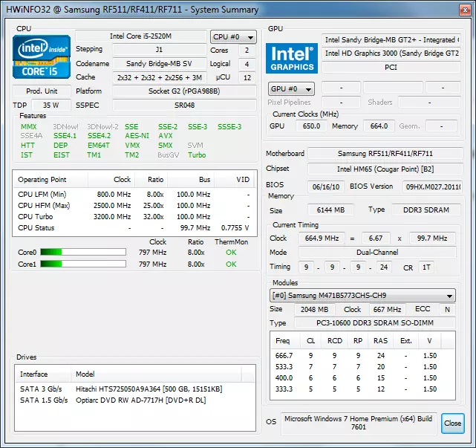The width and height of the screenshot is (476, 448).
Task: Click the Cores count field
Action: [247, 50]
